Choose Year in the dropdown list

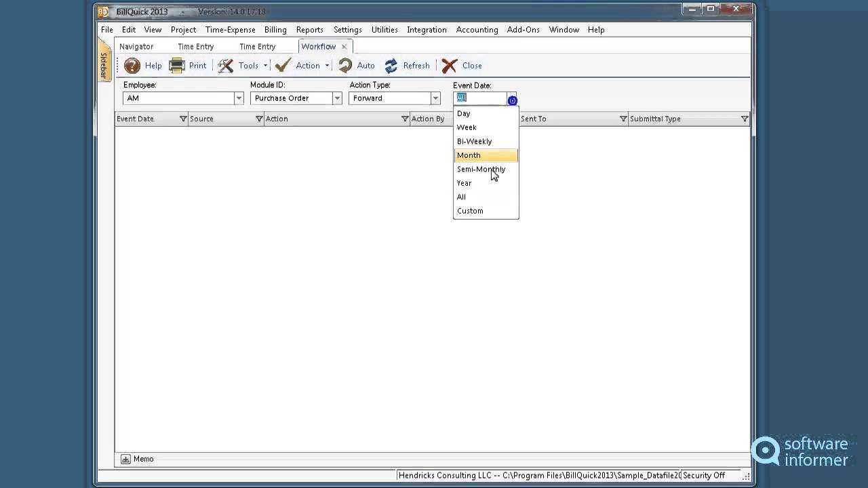tap(486, 183)
